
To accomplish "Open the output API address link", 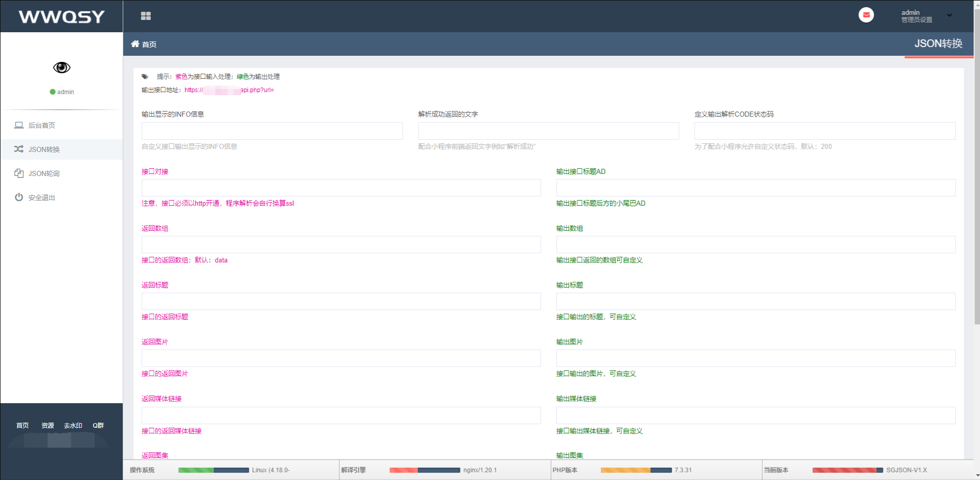I will point(229,90).
